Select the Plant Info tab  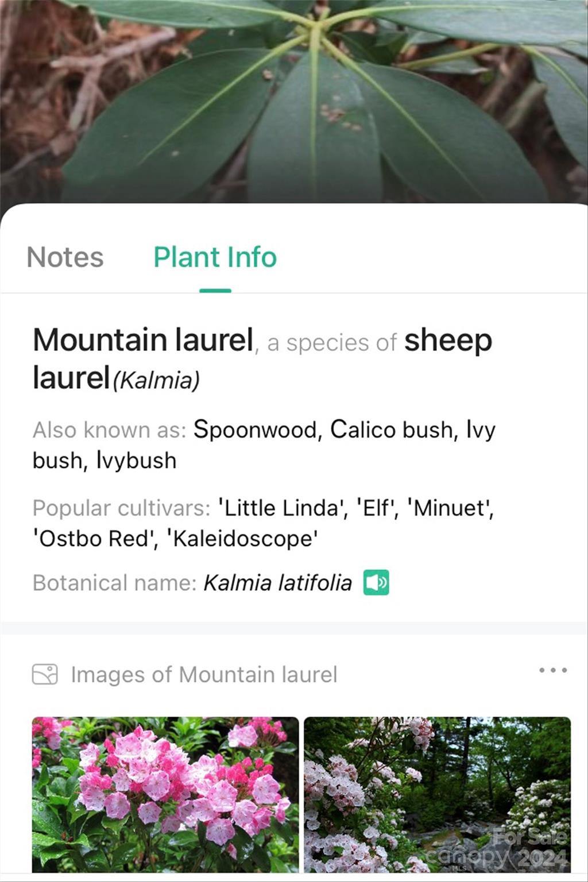(x=215, y=257)
